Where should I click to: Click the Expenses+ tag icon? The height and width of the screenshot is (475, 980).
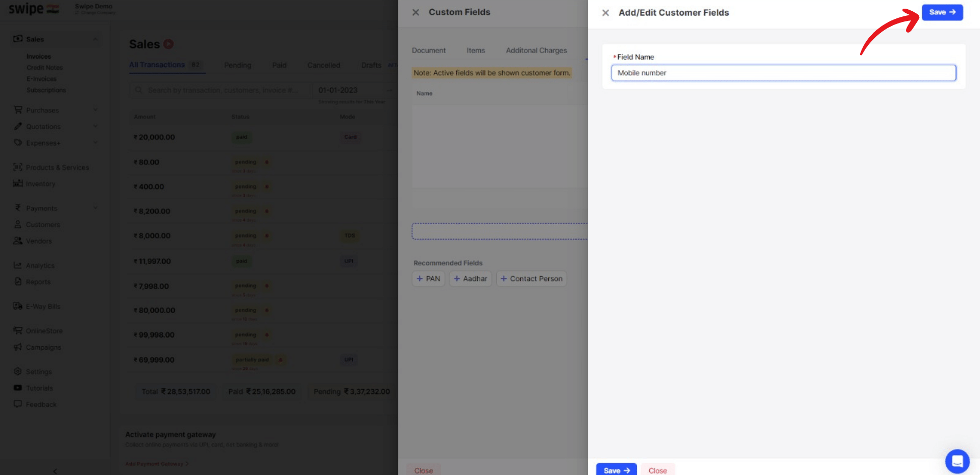[18, 142]
